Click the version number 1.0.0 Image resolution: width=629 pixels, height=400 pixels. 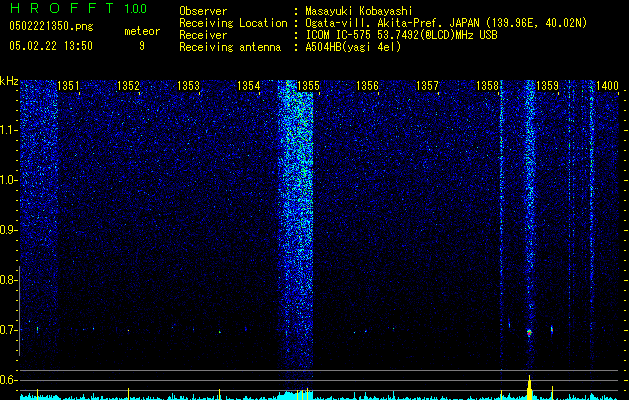(135, 8)
